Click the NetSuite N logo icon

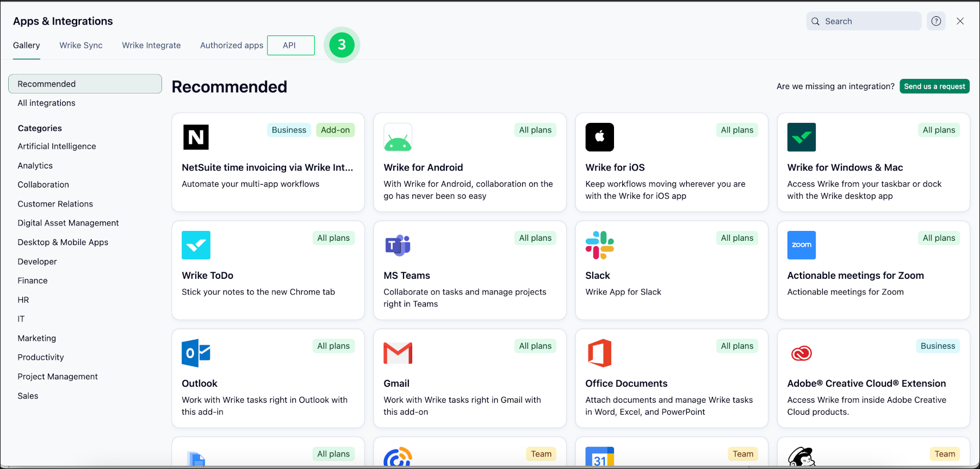(196, 137)
